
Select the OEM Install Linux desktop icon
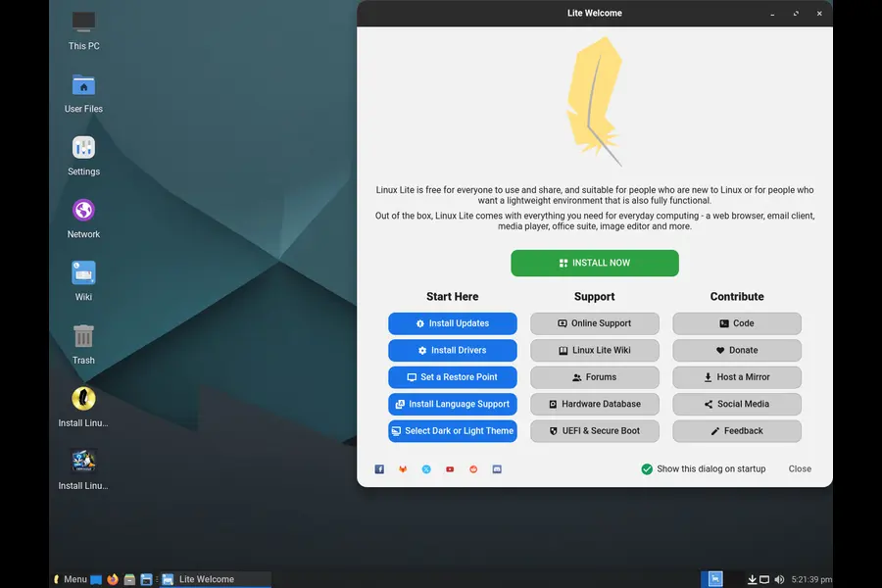click(x=84, y=469)
